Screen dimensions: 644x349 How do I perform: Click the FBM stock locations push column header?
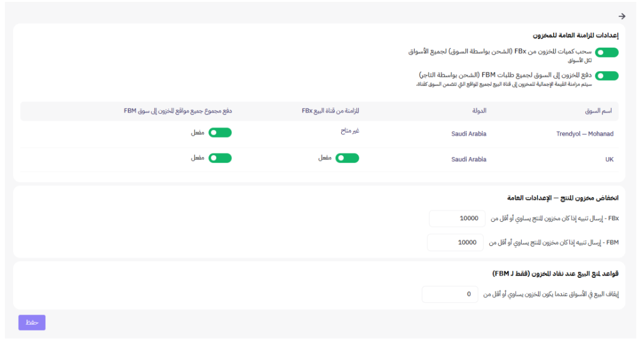(x=177, y=111)
